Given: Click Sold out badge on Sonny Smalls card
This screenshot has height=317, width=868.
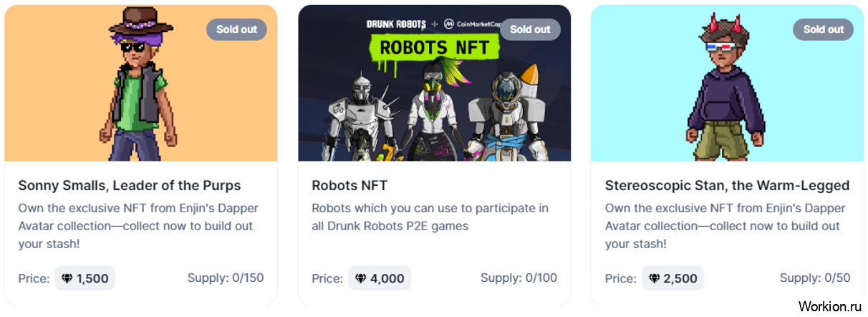Looking at the screenshot, I should [236, 29].
